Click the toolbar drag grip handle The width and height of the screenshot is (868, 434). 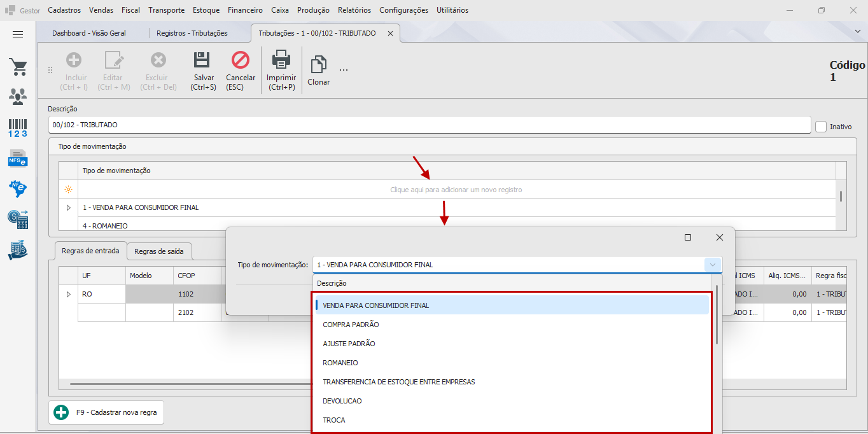pos(51,70)
